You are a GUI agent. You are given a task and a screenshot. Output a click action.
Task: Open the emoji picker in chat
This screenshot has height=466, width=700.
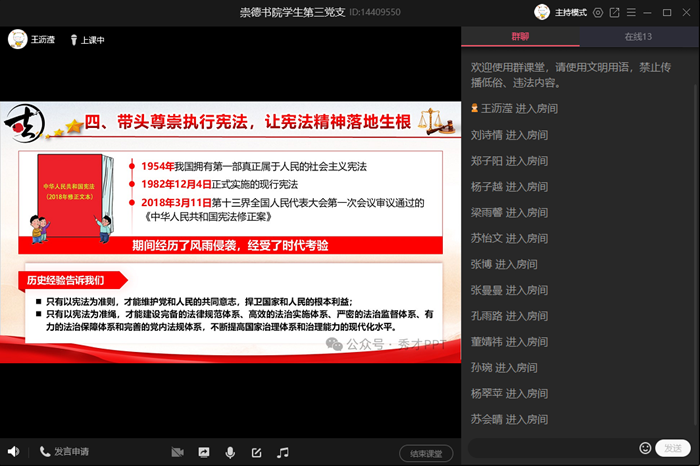(x=645, y=448)
